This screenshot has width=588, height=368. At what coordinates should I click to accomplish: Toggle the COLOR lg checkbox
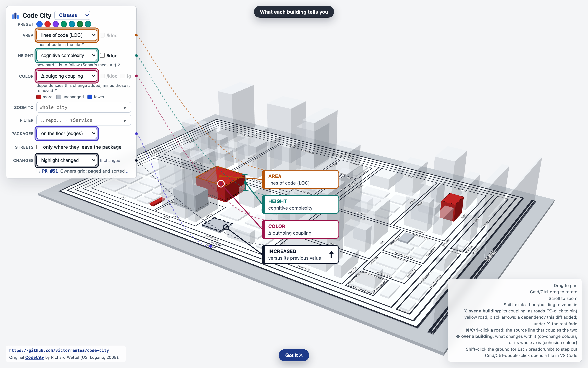point(123,76)
